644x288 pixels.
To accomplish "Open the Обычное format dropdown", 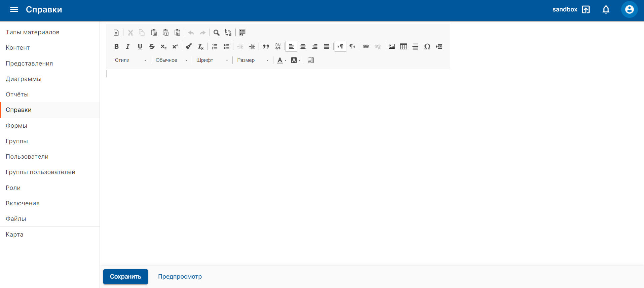I will [x=171, y=60].
